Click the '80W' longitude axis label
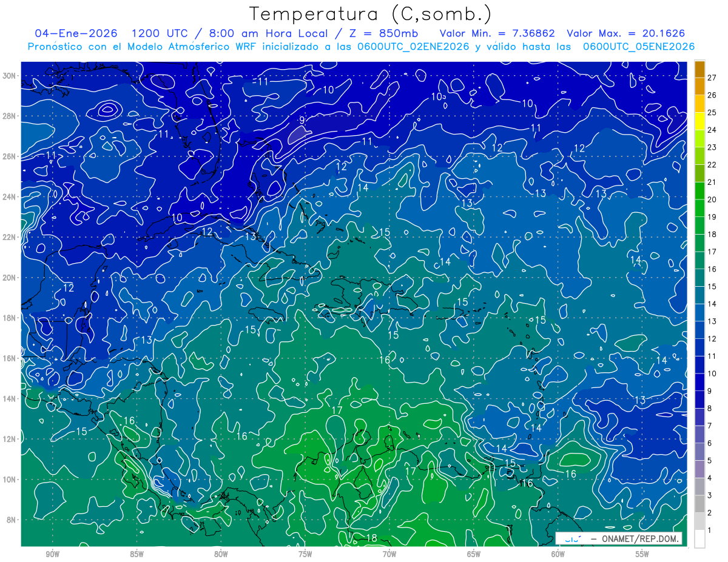Screen dimensions: 728x562 pos(221,554)
